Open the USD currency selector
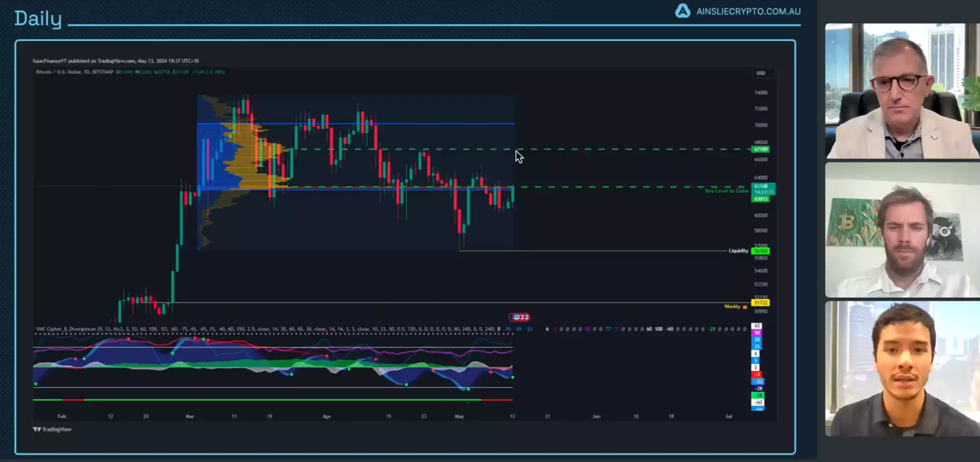 coord(760,73)
